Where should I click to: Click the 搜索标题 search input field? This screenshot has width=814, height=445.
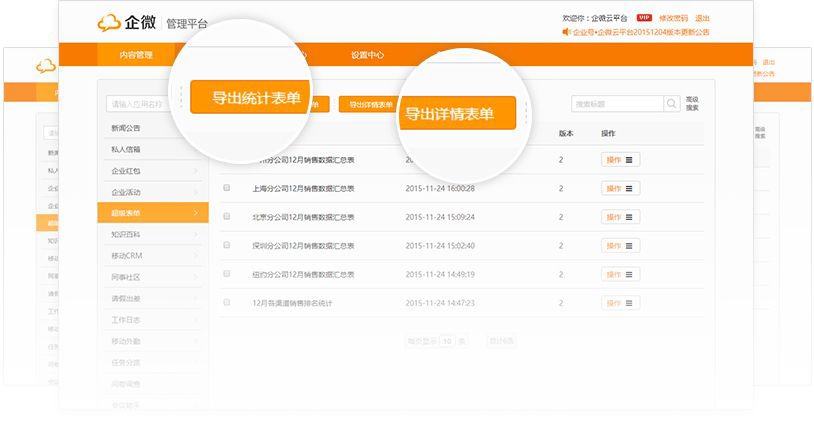[x=616, y=104]
